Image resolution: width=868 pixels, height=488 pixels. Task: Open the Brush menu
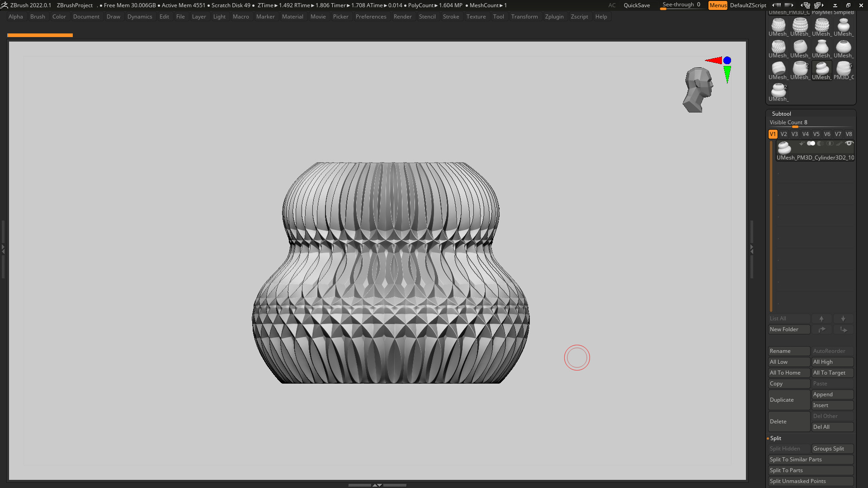pyautogui.click(x=38, y=17)
